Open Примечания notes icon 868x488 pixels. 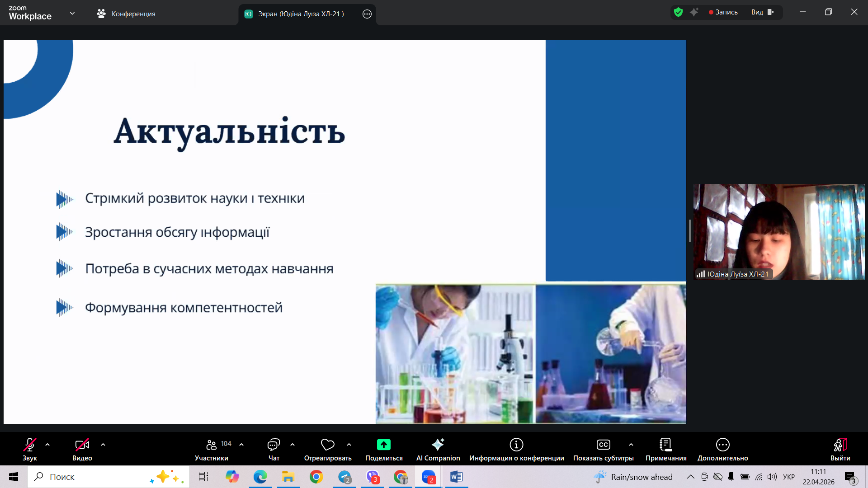pyautogui.click(x=665, y=445)
